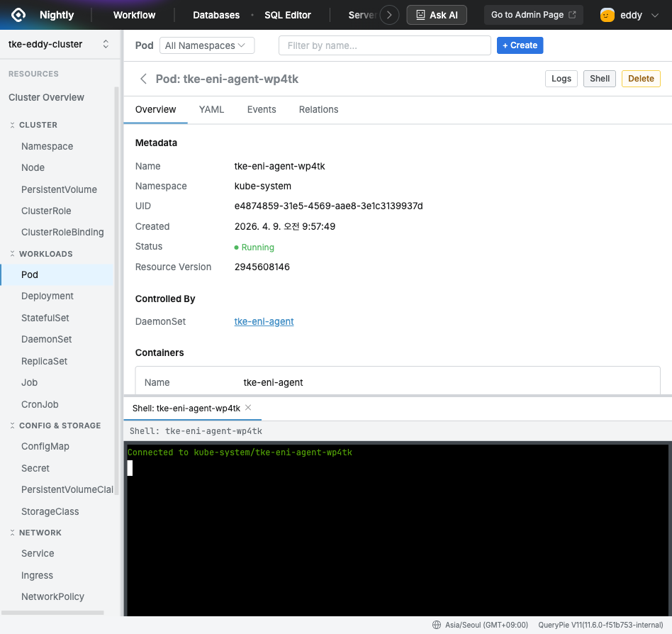Viewport: 672px width, 634px height.
Task: Click the QueryPie logo icon
Action: (18, 15)
